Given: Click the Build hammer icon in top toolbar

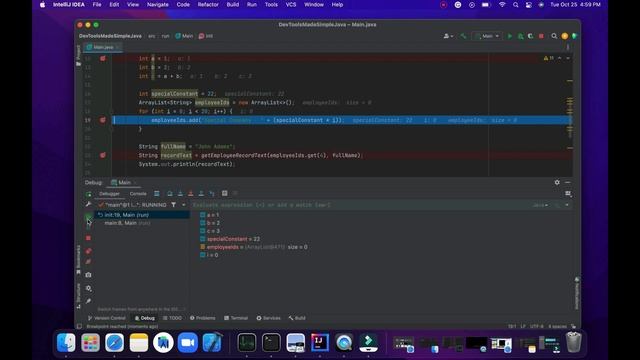Looking at the screenshot, I should [x=463, y=36].
